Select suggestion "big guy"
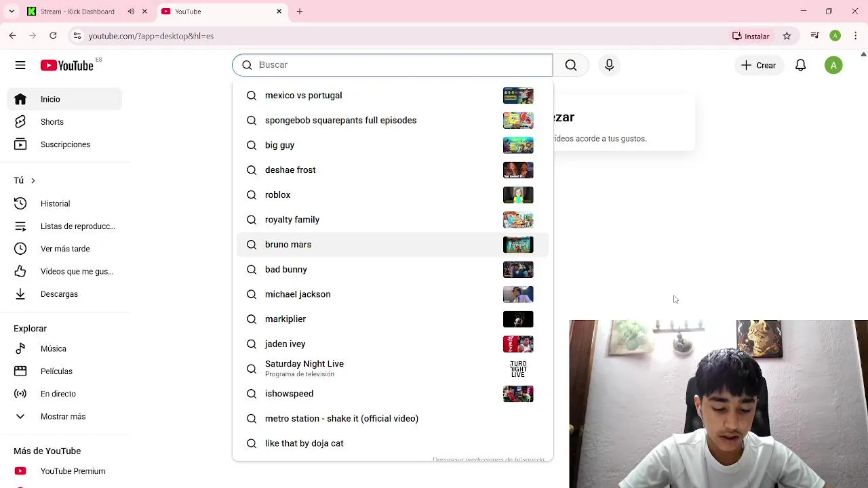 click(x=393, y=145)
